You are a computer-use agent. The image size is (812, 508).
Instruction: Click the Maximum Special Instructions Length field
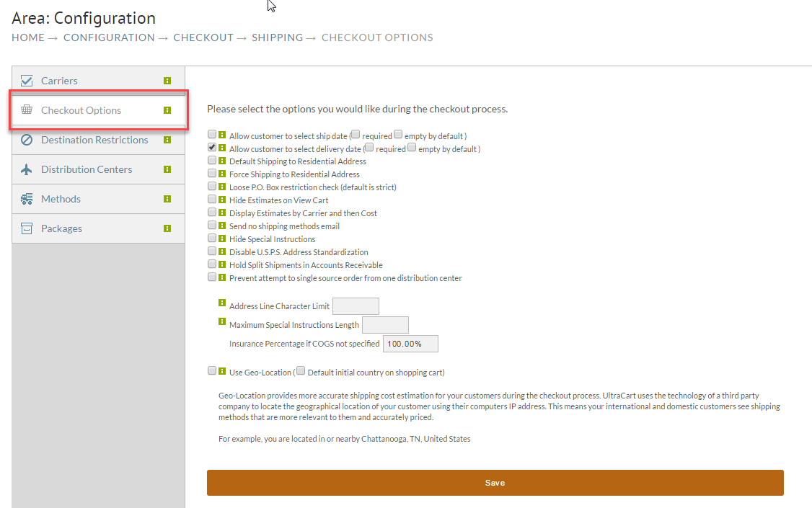pyautogui.click(x=385, y=325)
